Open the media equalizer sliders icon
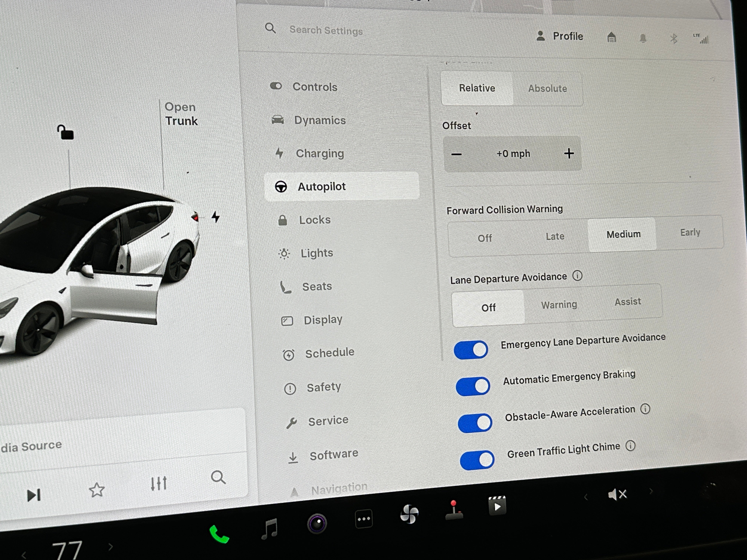747x560 pixels. (158, 483)
